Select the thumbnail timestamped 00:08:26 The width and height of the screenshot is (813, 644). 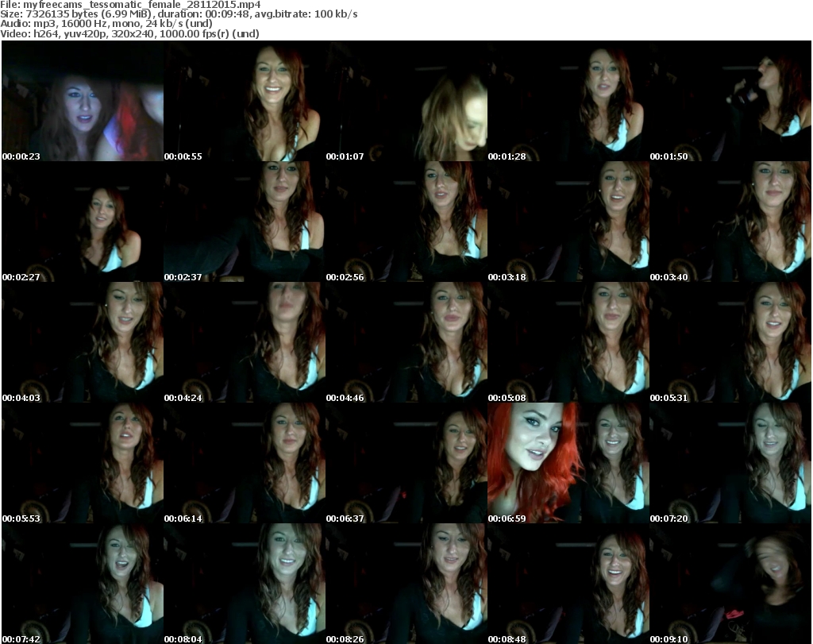coord(406,584)
